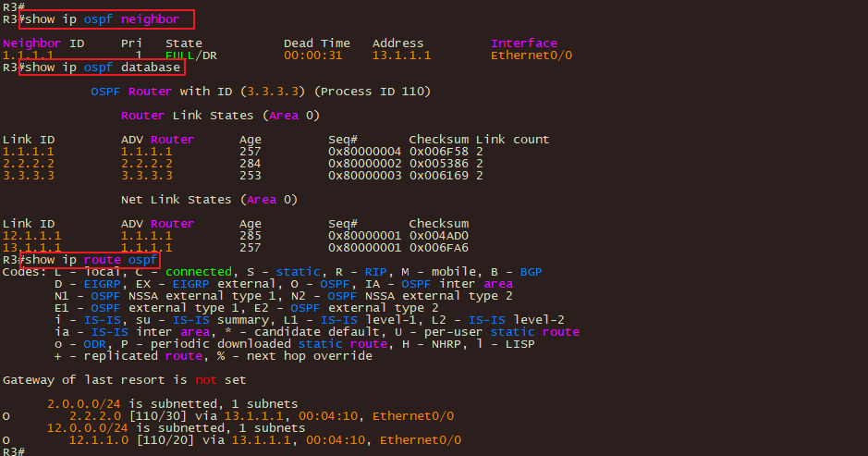Screen dimensions: 868x456
Task: Select route 2.2.2.0 in routing table
Action: (x=94, y=416)
